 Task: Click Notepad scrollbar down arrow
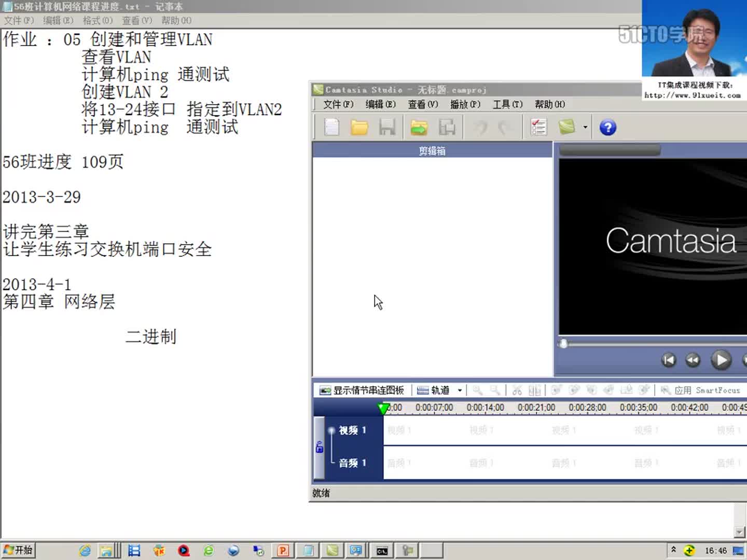click(x=740, y=532)
